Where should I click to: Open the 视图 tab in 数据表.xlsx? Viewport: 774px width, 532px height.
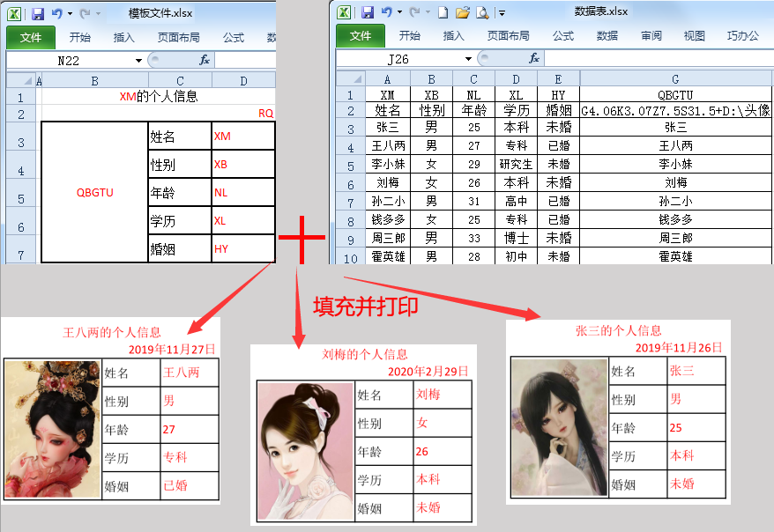coord(694,35)
